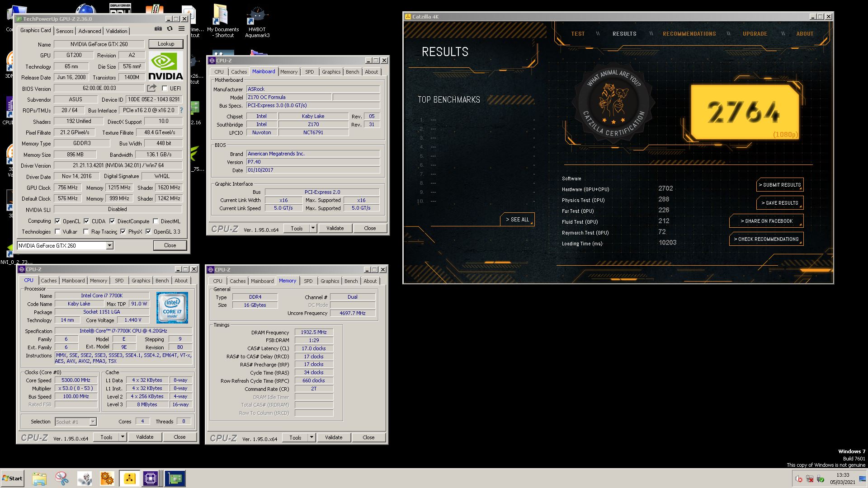
Task: Click the blue question mark next to Bus Interface
Action: [x=181, y=110]
